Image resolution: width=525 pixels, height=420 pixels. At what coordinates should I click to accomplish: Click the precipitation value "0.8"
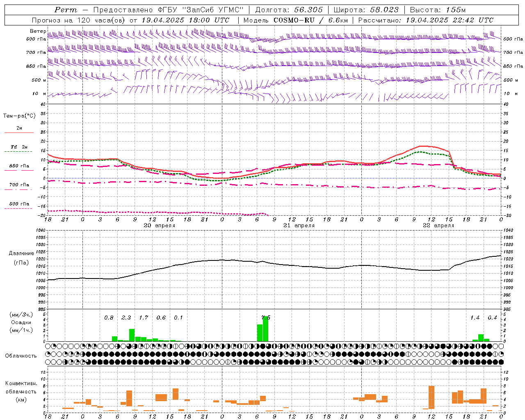point(109,318)
